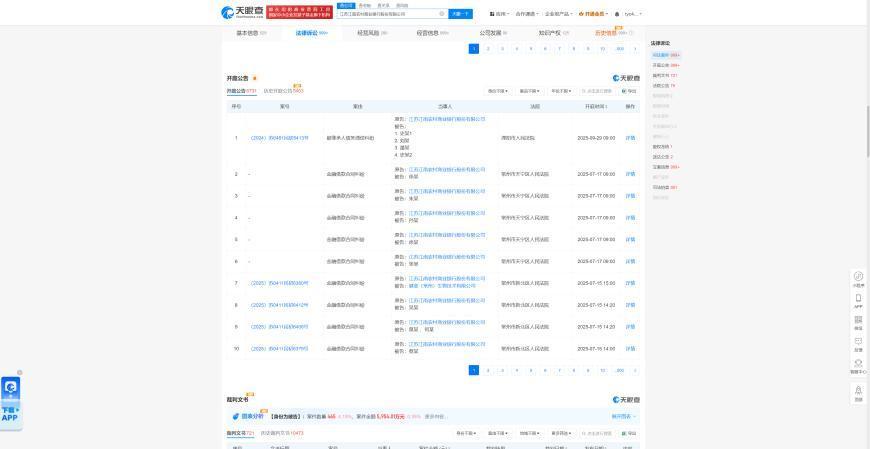
Task: Open 详情 for row 1 announcement
Action: click(630, 138)
